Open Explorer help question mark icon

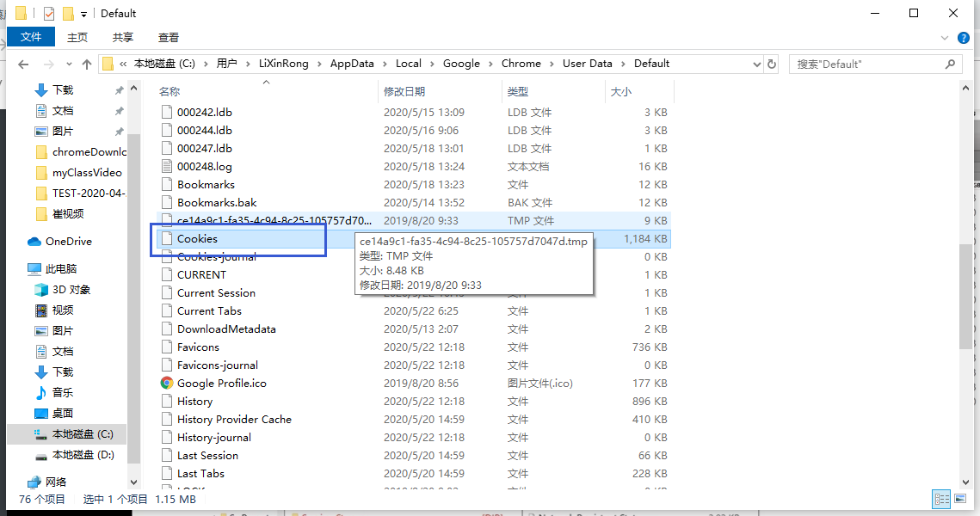click(964, 38)
